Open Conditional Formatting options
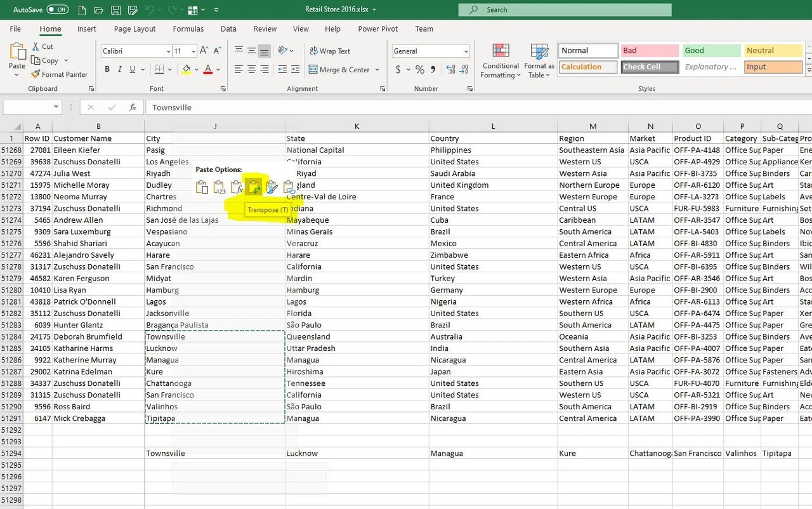The height and width of the screenshot is (509, 812). coord(500,60)
